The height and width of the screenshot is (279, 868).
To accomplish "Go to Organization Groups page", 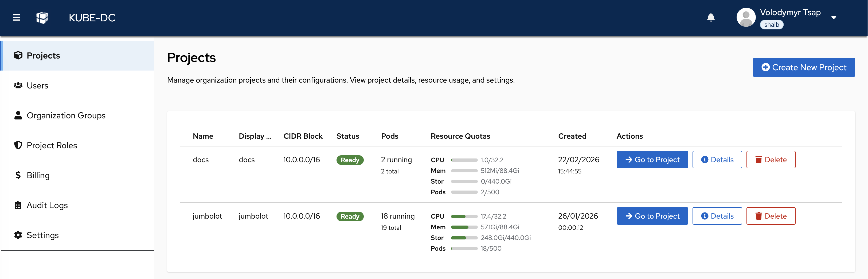I will (x=66, y=116).
